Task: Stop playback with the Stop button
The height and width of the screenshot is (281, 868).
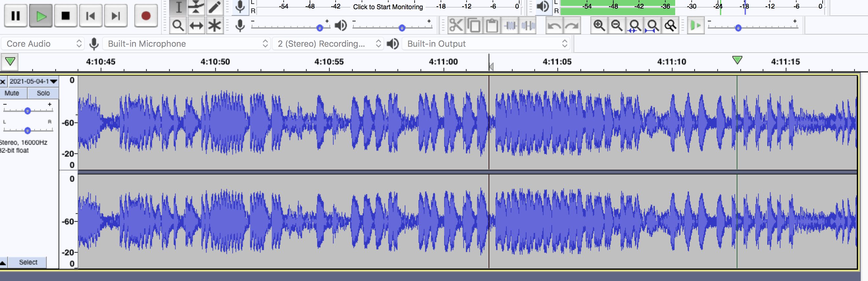Action: (x=66, y=16)
